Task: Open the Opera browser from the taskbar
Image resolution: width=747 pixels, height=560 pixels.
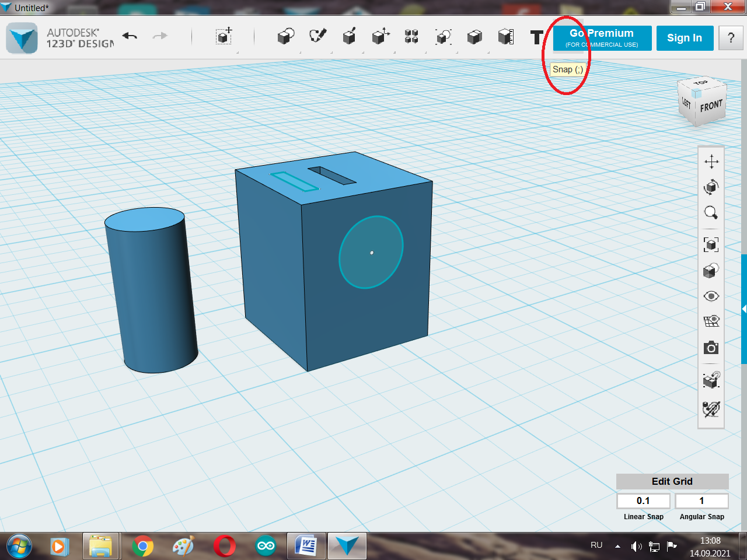Action: [225, 547]
